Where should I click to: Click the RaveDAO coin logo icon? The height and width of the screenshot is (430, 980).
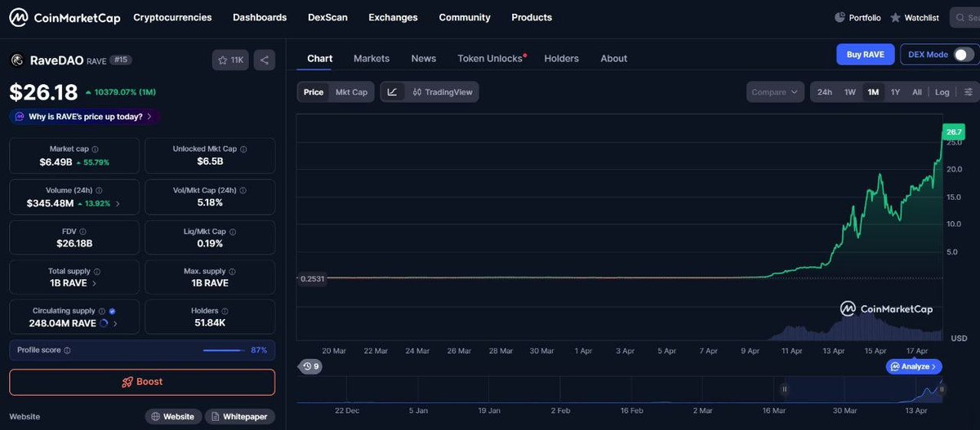16,60
